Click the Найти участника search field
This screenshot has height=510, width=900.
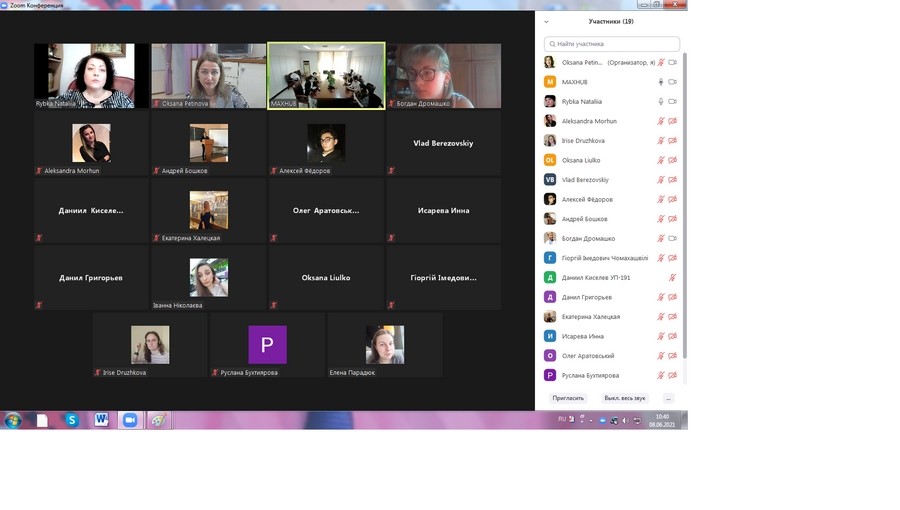612,44
